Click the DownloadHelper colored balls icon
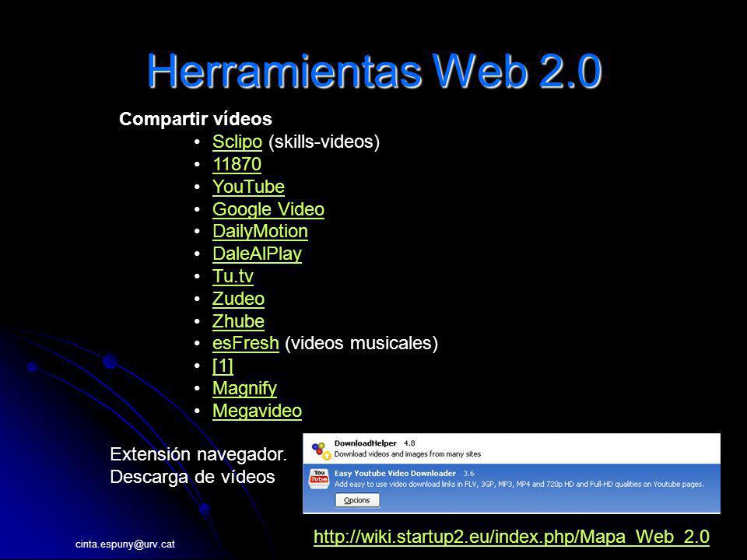747x560 pixels. coord(321,450)
